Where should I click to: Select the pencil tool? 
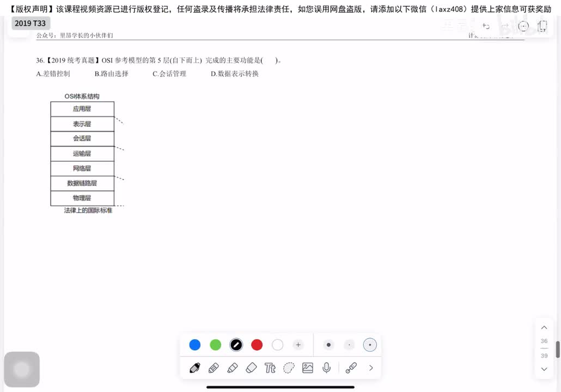pyautogui.click(x=214, y=367)
